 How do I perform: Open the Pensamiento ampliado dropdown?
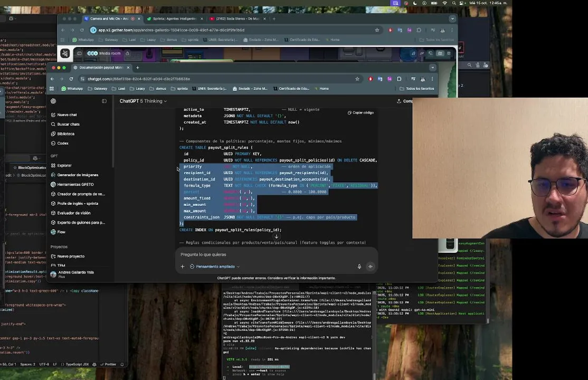(x=214, y=267)
